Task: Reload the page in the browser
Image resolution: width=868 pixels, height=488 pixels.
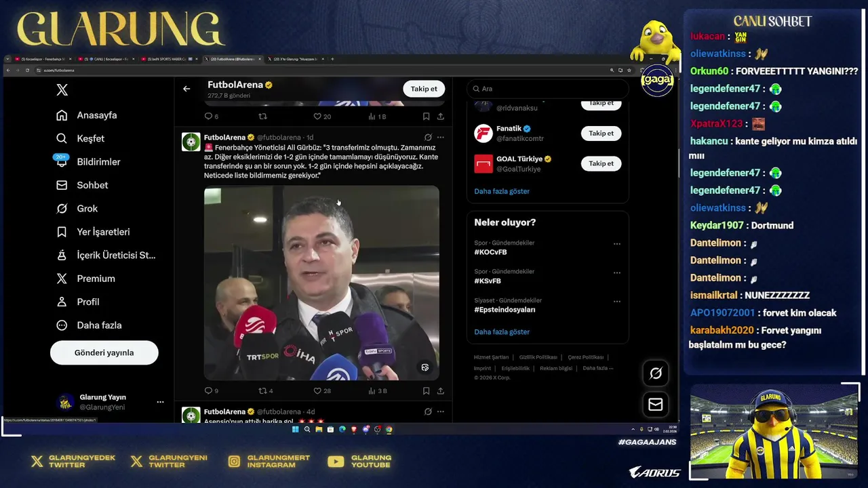Action: point(28,70)
